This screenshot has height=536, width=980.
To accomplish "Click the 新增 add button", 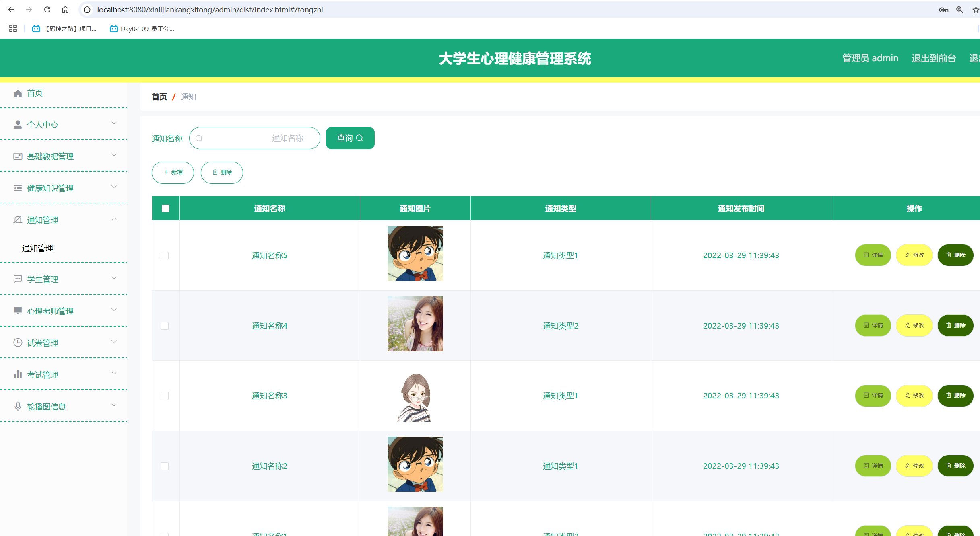I will pos(173,173).
